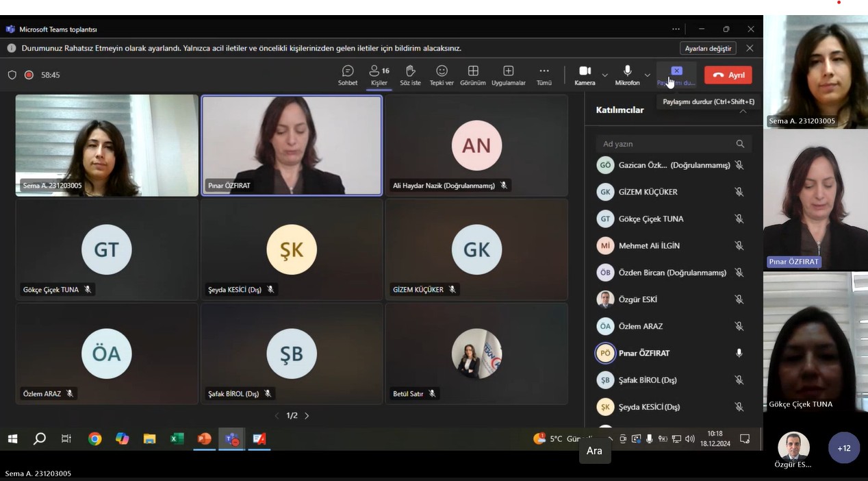Select Mehmet Ali İLGİN in participant list
Screen dimensions: 868x481
point(649,245)
